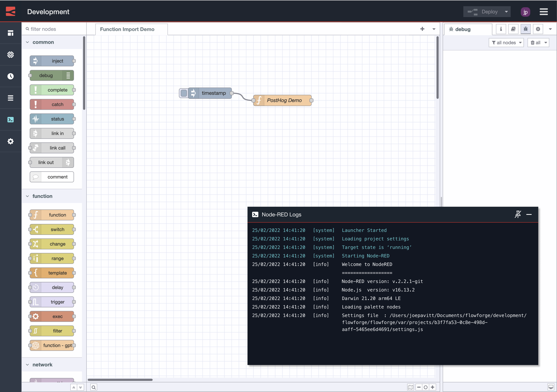This screenshot has height=392, width=557.
Task: Open the activity history panel from sidebar
Action: (11, 76)
